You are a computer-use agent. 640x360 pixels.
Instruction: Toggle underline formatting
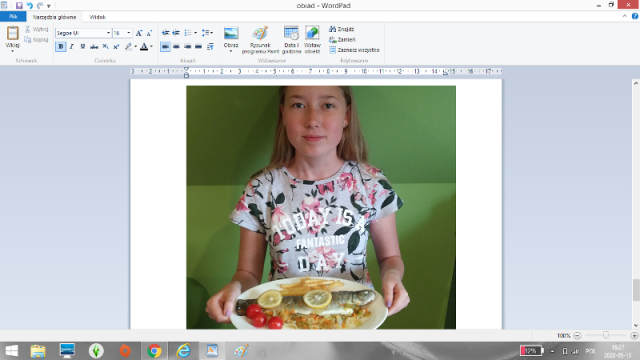(83, 47)
